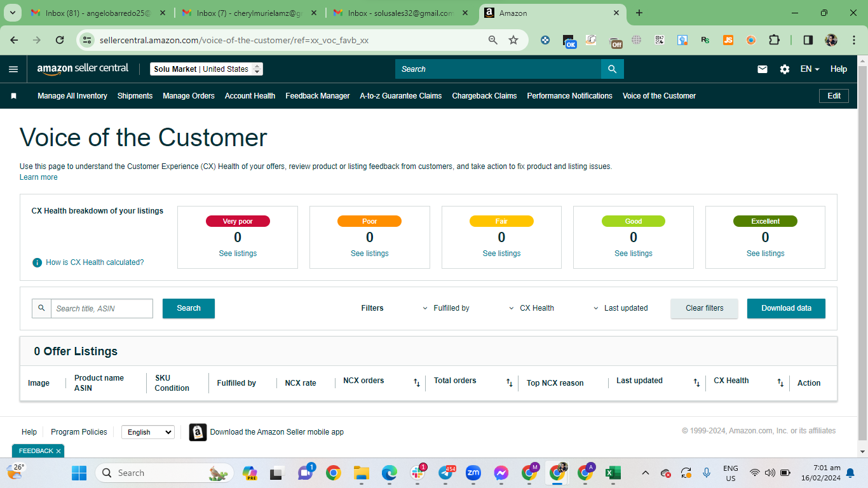The width and height of the screenshot is (868, 488).
Task: Open Feedback Manager menu item
Action: pos(318,96)
